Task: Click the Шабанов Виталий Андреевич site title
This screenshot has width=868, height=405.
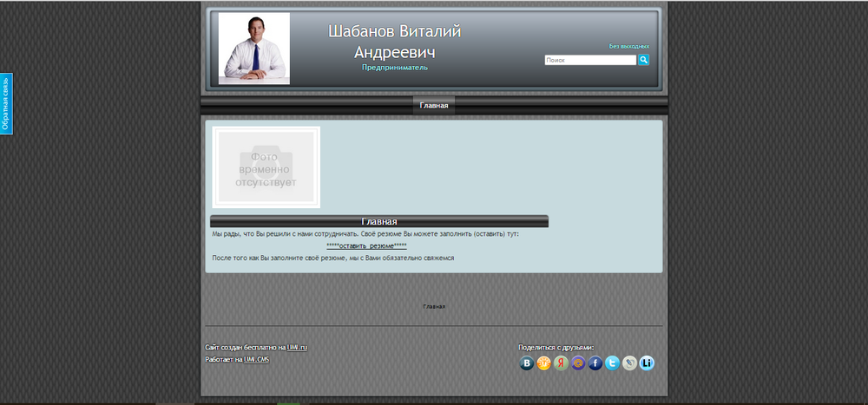Action: 395,42
